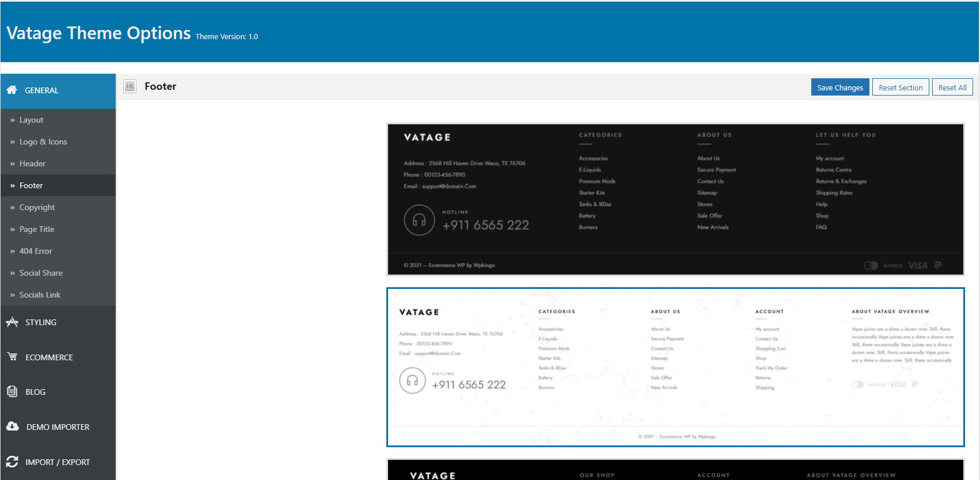Click the Reset All button
The height and width of the screenshot is (480, 980).
pos(952,87)
